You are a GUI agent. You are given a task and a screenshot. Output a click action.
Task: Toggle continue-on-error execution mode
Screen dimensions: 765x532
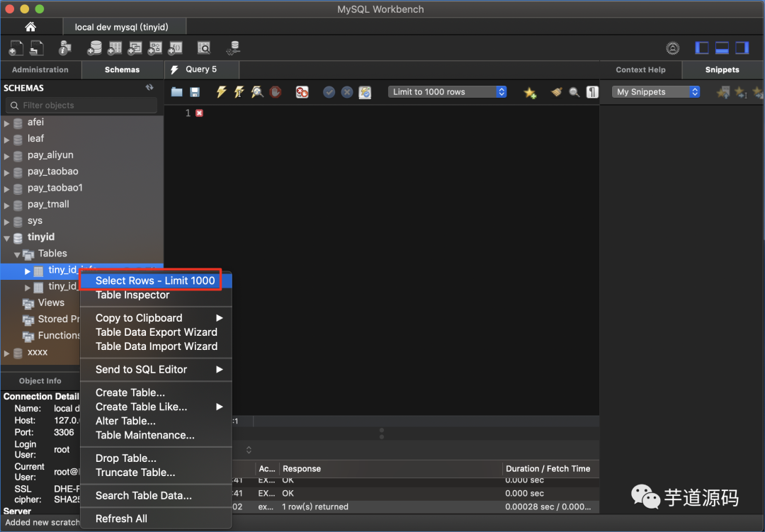coord(302,92)
